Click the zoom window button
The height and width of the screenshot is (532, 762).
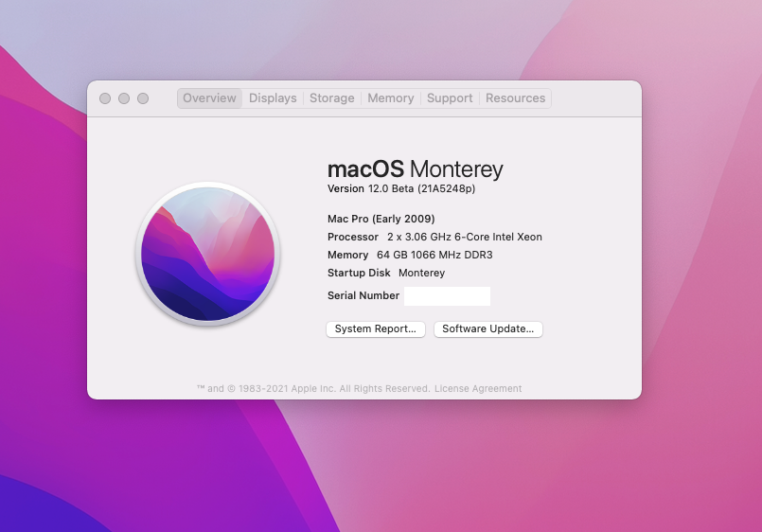[x=143, y=98]
